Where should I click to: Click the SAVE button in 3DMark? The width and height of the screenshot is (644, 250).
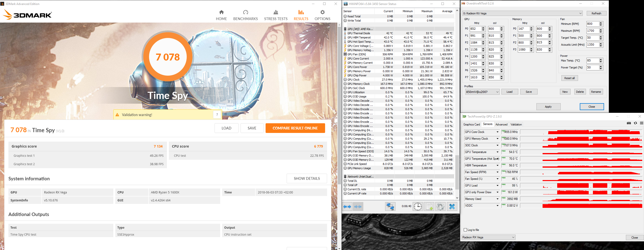click(x=252, y=128)
